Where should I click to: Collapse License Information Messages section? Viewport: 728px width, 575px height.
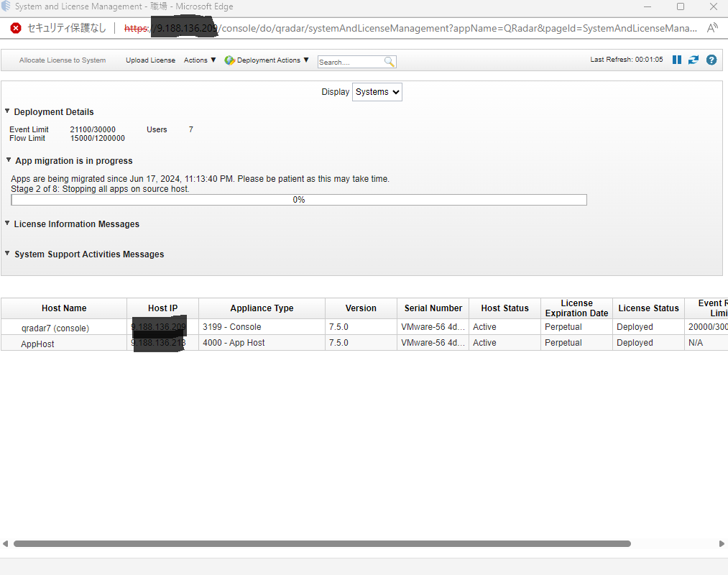7,223
